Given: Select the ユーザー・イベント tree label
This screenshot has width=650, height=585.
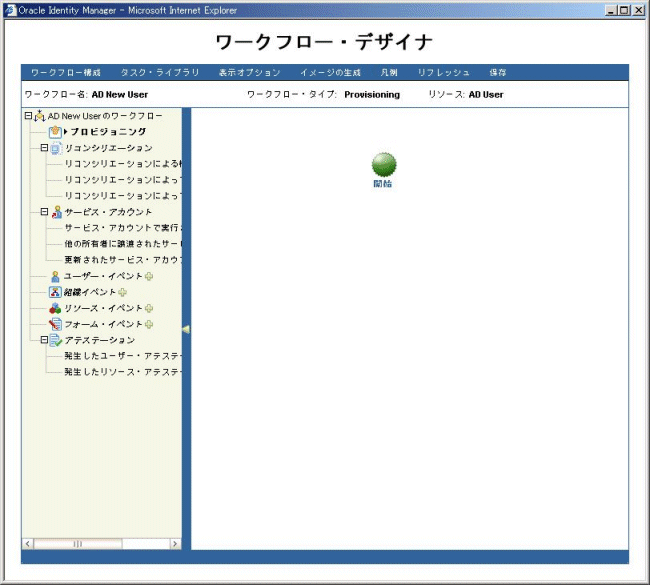Looking at the screenshot, I should point(103,276).
